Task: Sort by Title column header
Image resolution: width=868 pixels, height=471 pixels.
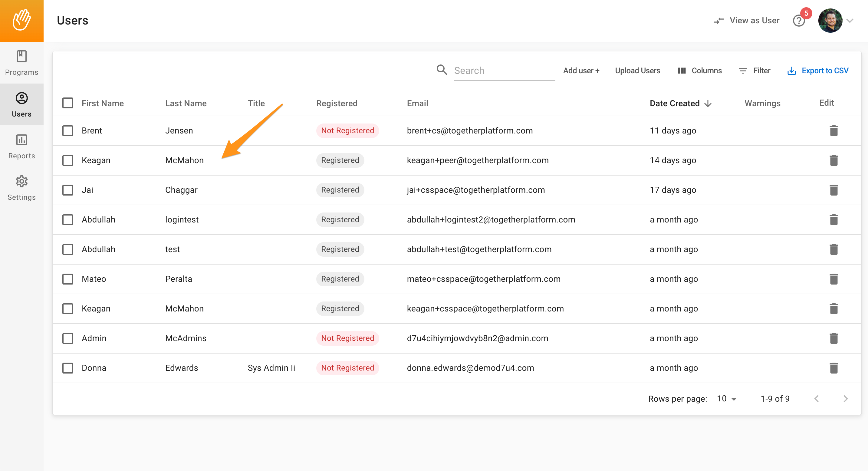Action: 256,104
